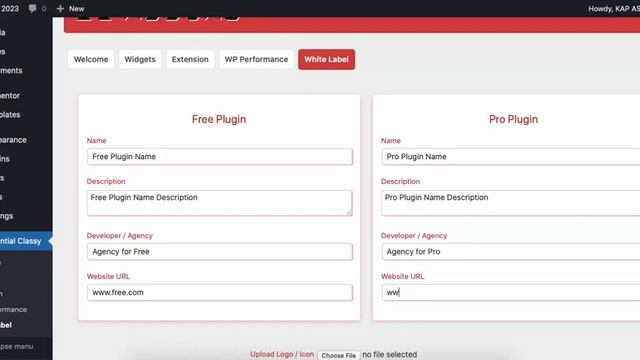This screenshot has height=360, width=640.
Task: Switch to the Widgets tab
Action: pyautogui.click(x=140, y=59)
